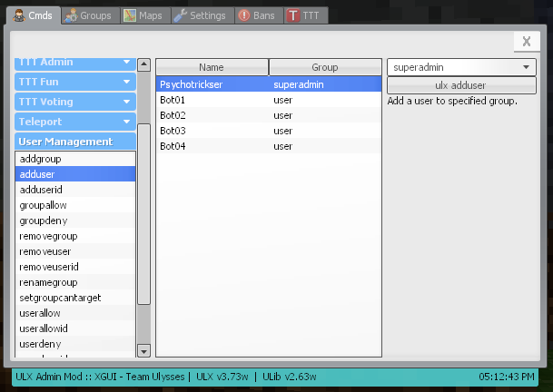Screen dimensions: 553x392
Task: Choose the groupdeny command
Action: 75,220
